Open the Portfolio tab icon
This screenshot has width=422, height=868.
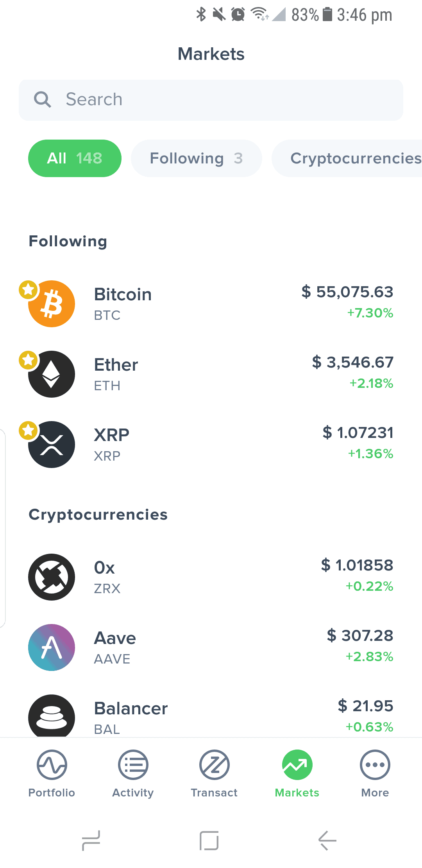pyautogui.click(x=52, y=765)
